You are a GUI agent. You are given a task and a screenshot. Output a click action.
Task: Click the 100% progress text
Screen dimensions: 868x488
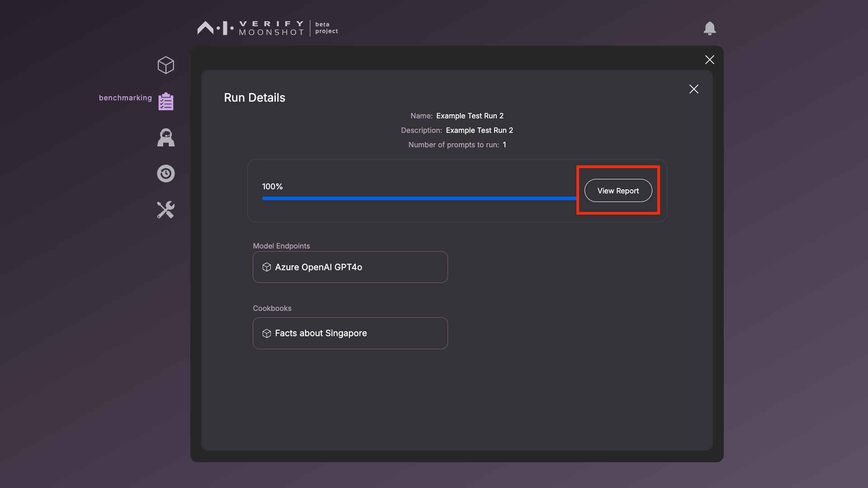click(x=273, y=187)
